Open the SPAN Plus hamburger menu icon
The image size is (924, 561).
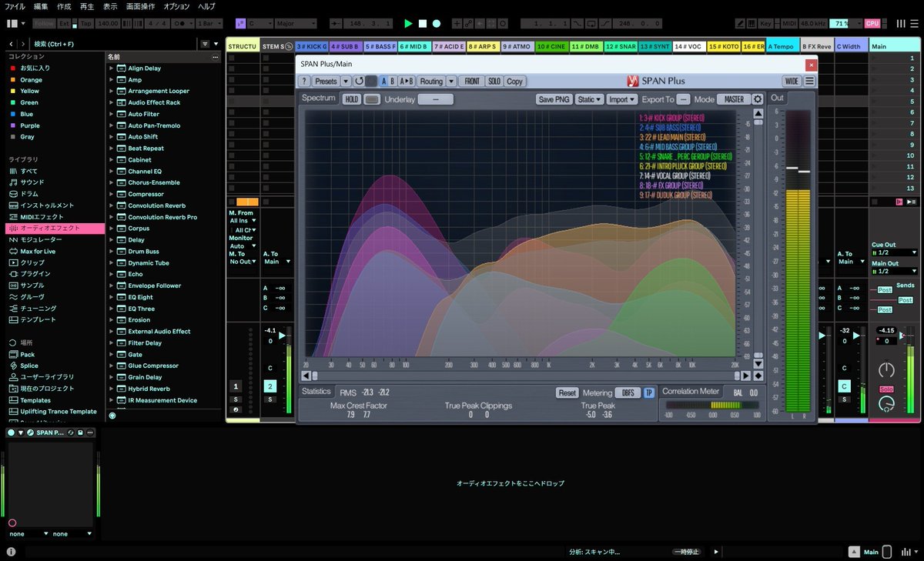pyautogui.click(x=809, y=81)
